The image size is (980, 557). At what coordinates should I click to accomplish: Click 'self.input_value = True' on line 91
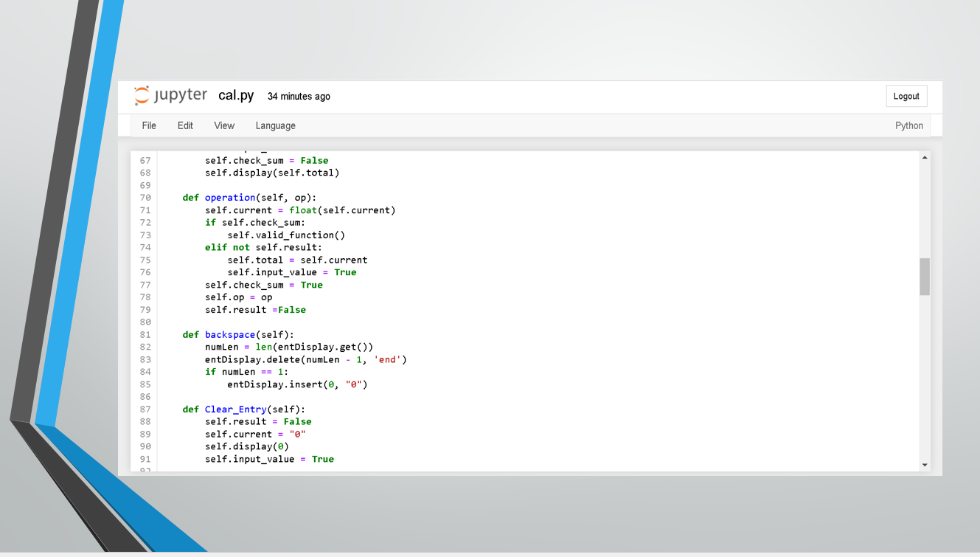click(269, 459)
